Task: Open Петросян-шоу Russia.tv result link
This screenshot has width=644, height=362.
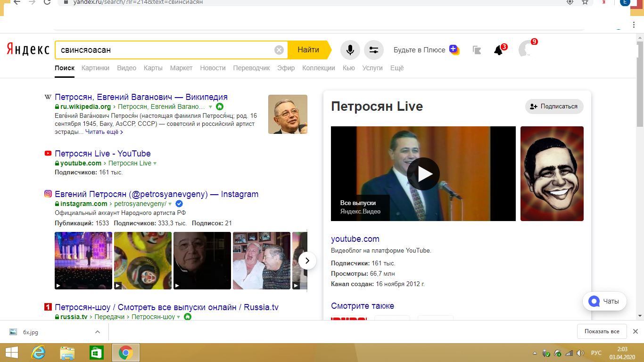Action: tap(166, 307)
